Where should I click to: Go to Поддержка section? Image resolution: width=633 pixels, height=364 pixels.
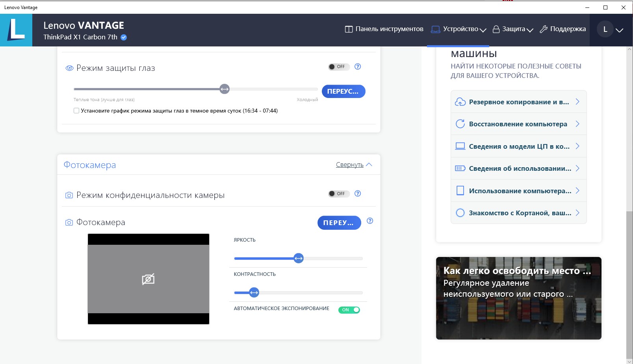pos(563,29)
